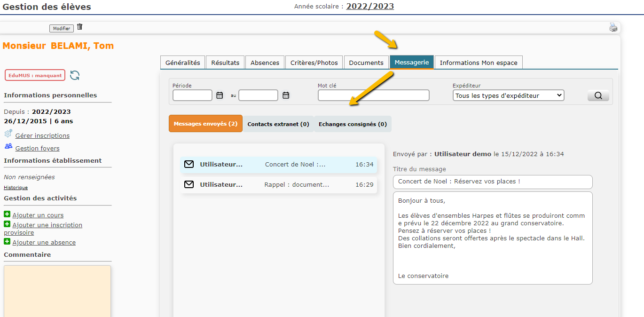Switch to the Critères/Photos tab
Viewport: 644px width, 317px height.
tap(314, 63)
